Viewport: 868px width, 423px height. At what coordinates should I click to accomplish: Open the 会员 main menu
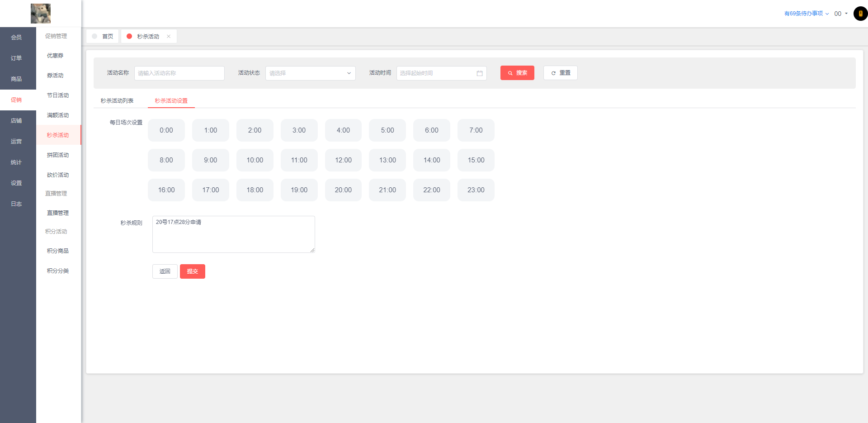click(18, 38)
